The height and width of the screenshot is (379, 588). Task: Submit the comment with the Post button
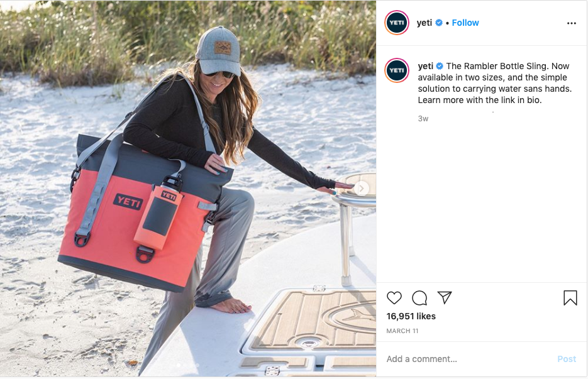567,359
